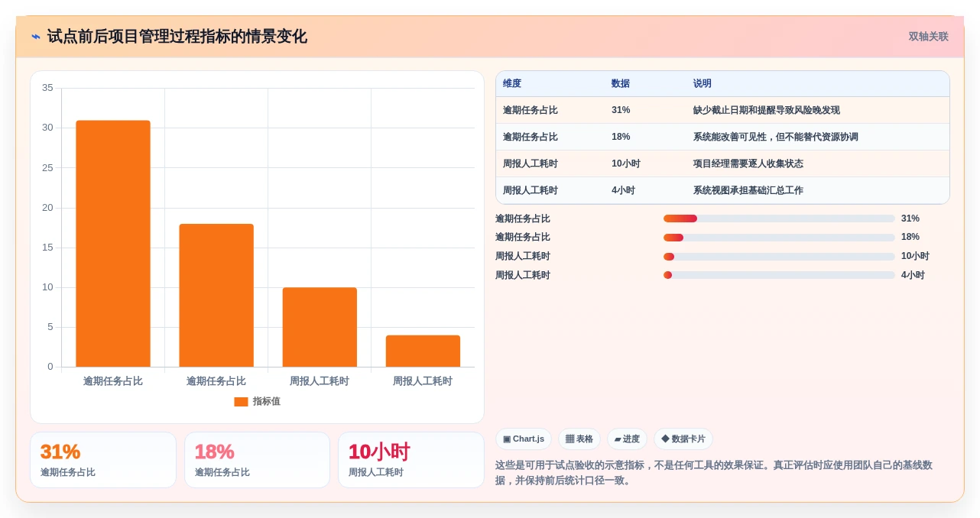Click the 18% cell in the table
This screenshot has height=518, width=980.
(x=621, y=137)
